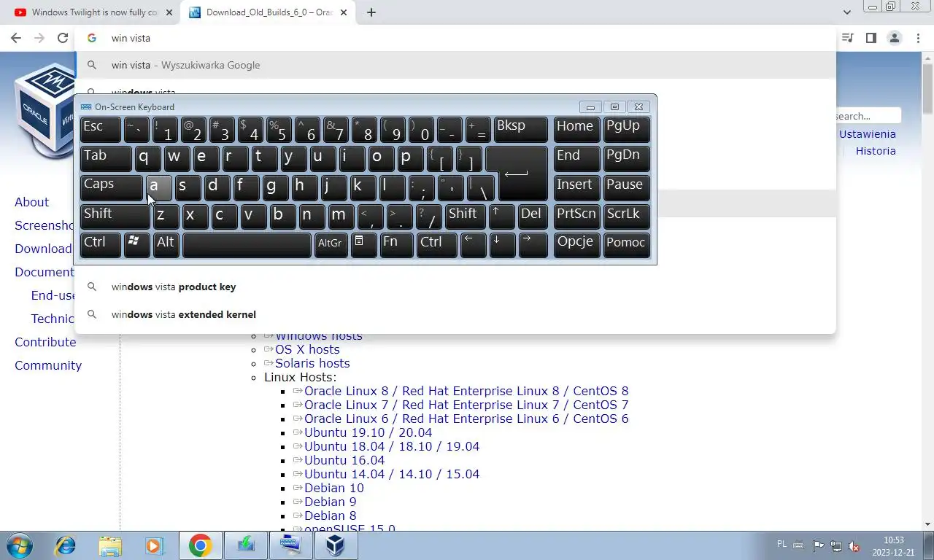This screenshot has height=560, width=934.
Task: Open the Chrome profile avatar
Action: pos(894,38)
